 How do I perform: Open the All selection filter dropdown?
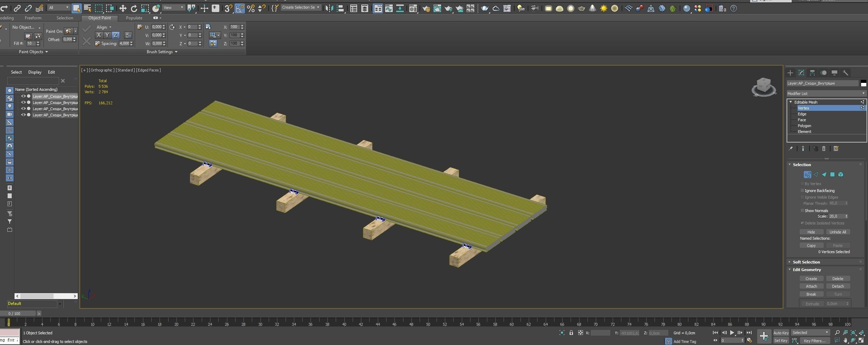(x=59, y=7)
